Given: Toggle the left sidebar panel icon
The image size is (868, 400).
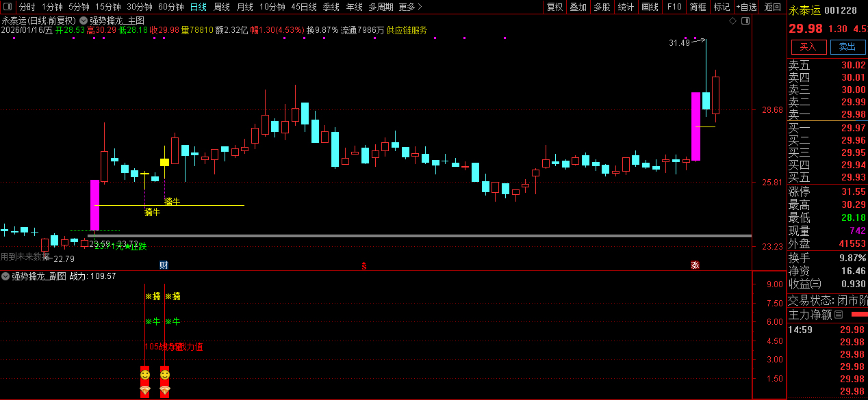Looking at the screenshot, I should [8, 7].
